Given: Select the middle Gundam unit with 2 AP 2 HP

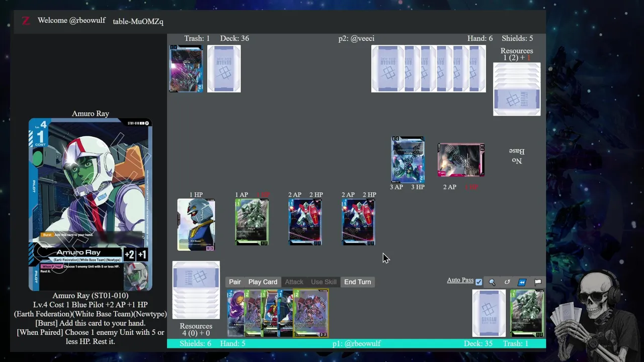Looking at the screenshot, I should [305, 222].
